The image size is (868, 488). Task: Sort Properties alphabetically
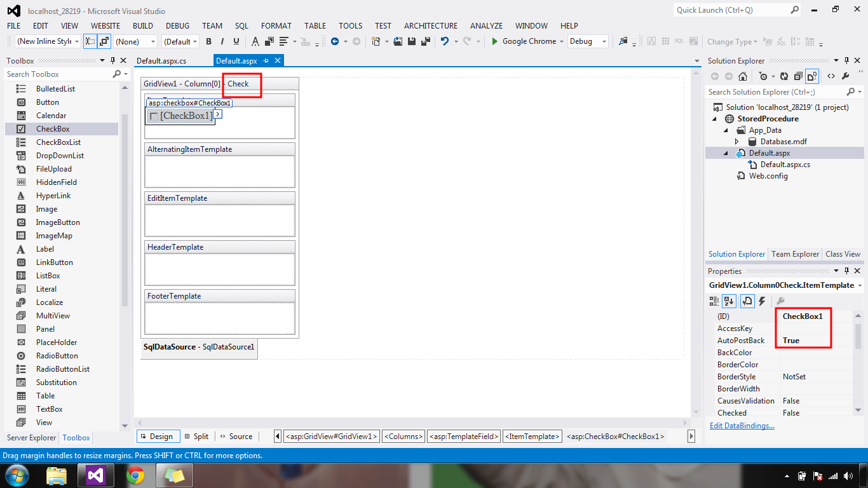pyautogui.click(x=729, y=301)
